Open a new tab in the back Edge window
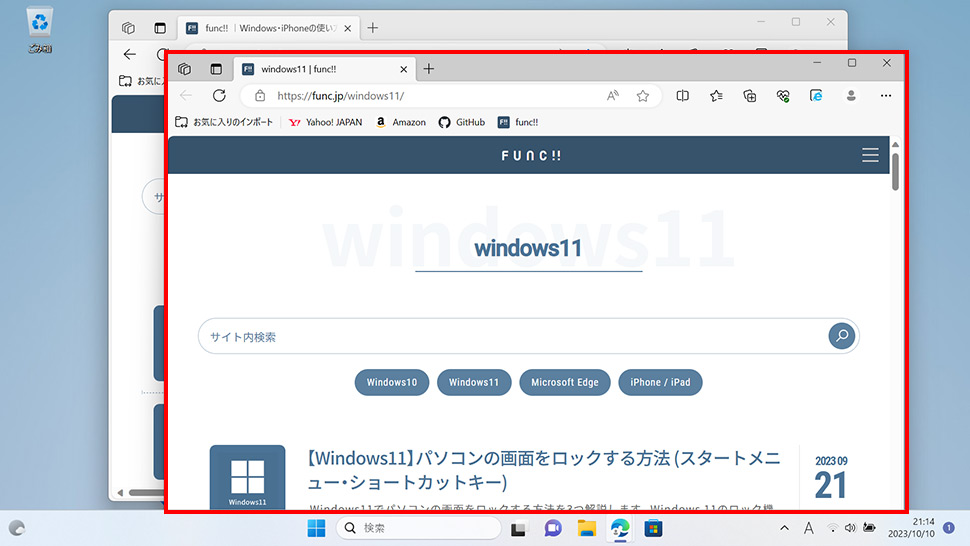This screenshot has width=970, height=546. (372, 28)
